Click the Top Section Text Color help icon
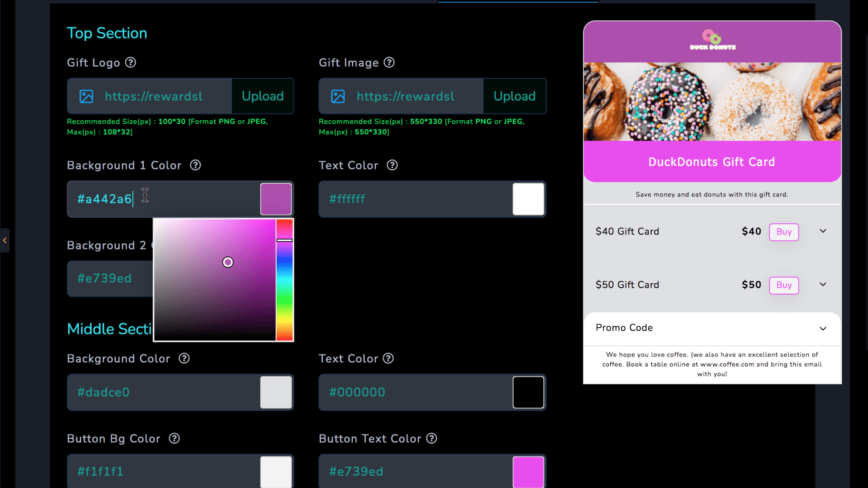Image resolution: width=868 pixels, height=488 pixels. (x=392, y=165)
